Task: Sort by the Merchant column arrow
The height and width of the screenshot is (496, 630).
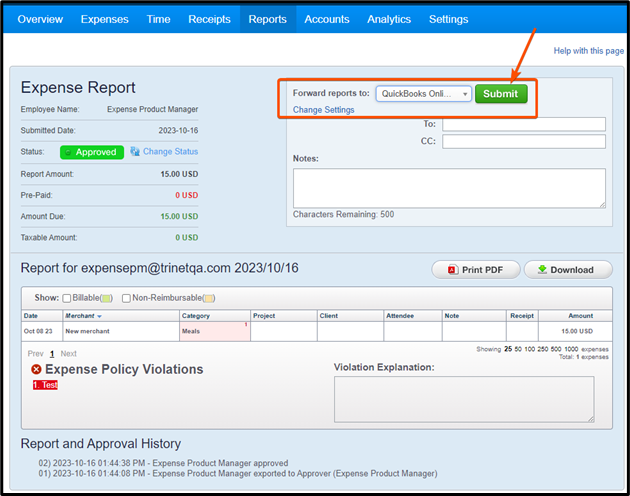Action: [x=99, y=316]
